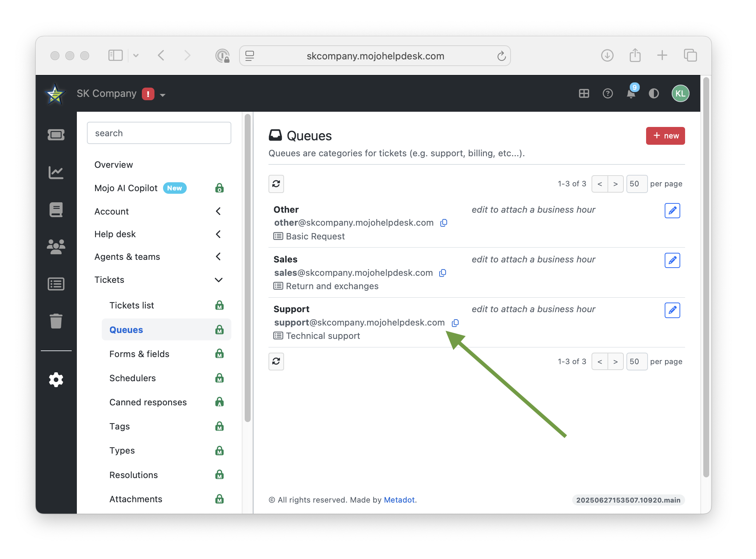Open Forms & fields settings

click(139, 354)
